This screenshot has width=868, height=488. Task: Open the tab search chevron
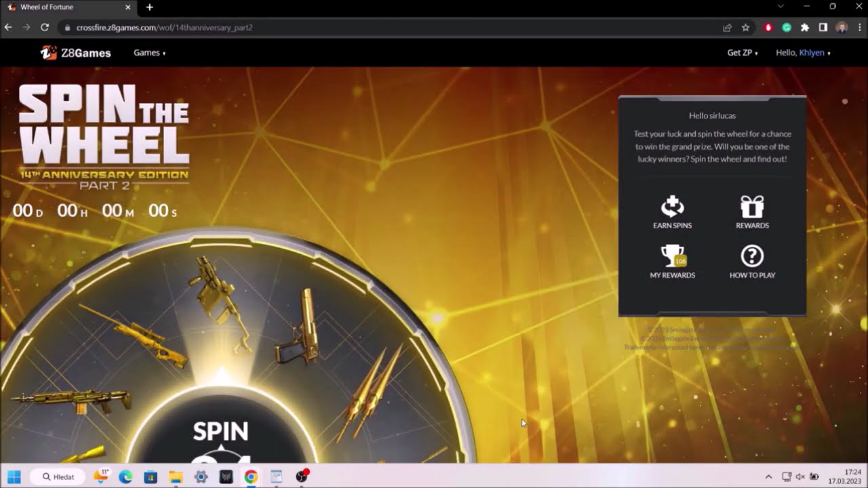781,7
